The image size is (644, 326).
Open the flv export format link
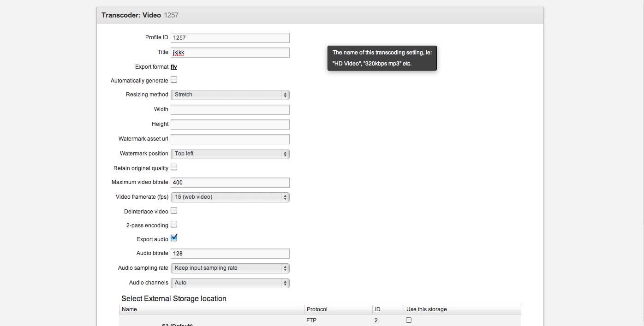coord(174,67)
